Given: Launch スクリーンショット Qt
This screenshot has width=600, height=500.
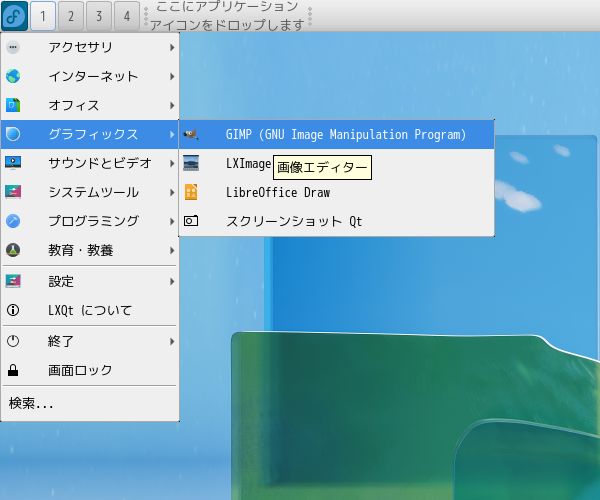Looking at the screenshot, I should [337, 221].
